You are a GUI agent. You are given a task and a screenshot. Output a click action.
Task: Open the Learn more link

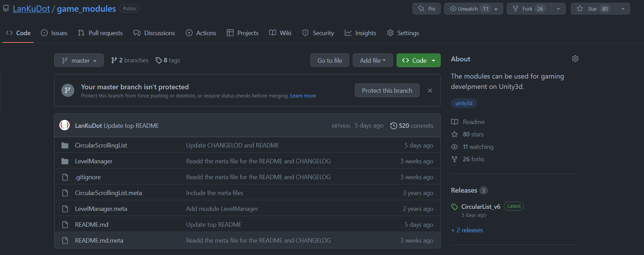point(303,96)
